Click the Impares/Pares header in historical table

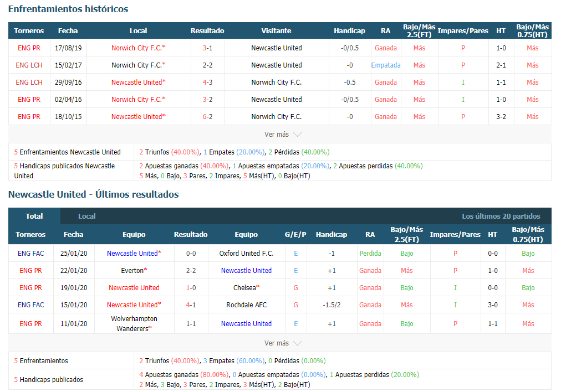click(463, 31)
